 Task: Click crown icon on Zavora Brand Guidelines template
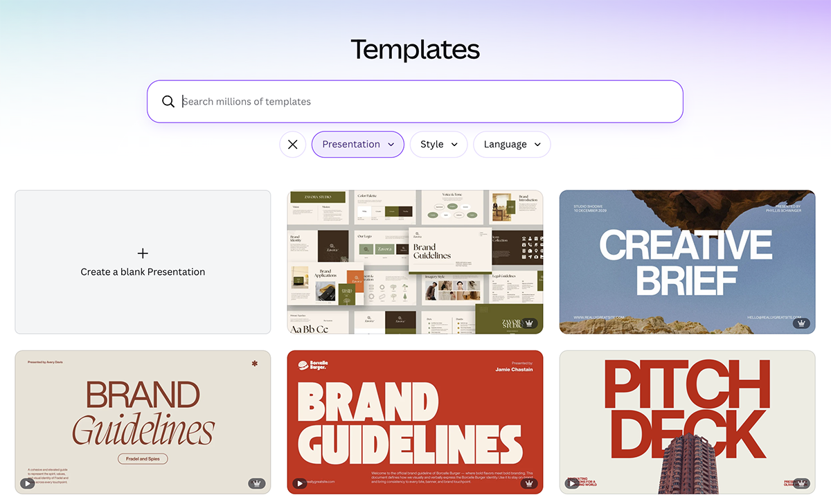pyautogui.click(x=530, y=323)
